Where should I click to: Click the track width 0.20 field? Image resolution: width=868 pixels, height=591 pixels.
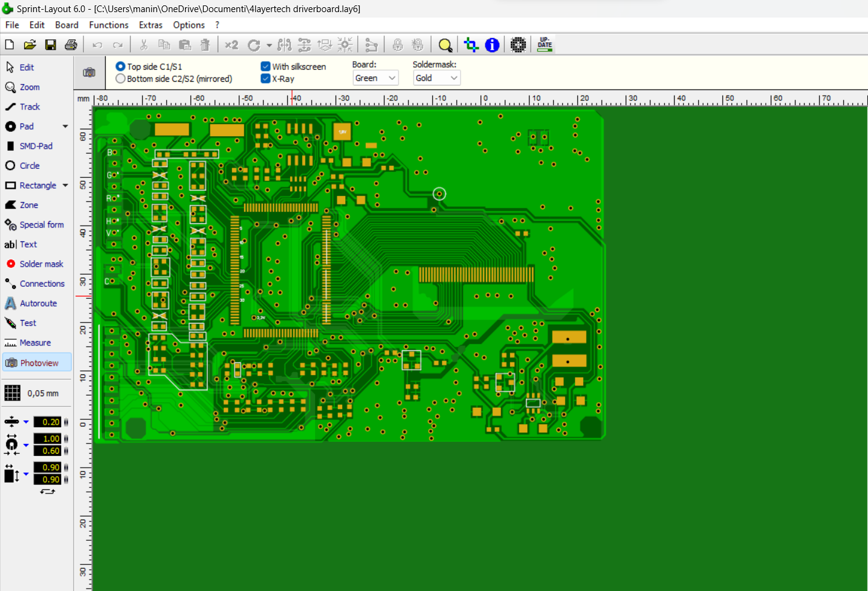click(48, 422)
